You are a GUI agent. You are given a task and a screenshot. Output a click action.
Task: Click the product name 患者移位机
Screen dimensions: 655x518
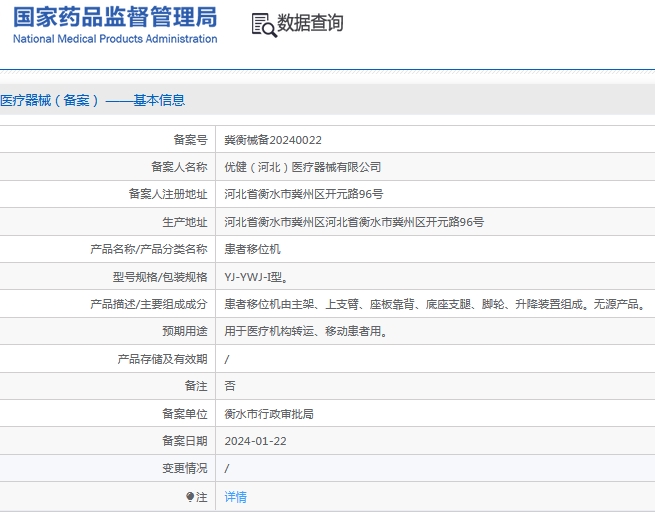[252, 249]
